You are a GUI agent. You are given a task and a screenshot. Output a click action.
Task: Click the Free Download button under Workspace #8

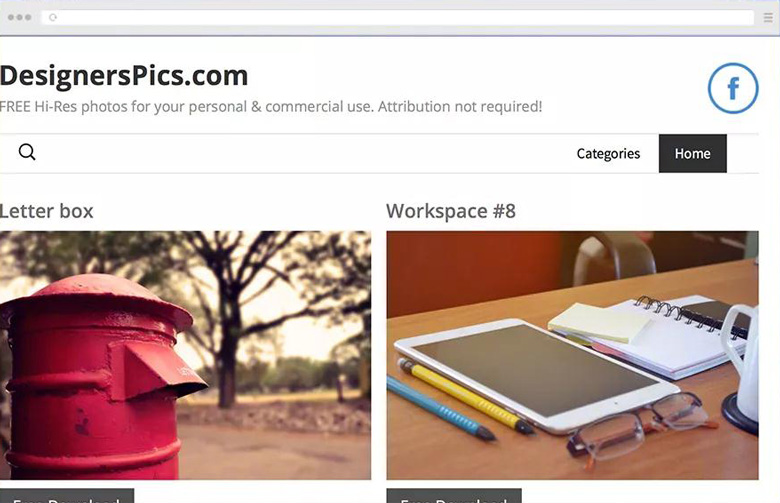pos(454,496)
